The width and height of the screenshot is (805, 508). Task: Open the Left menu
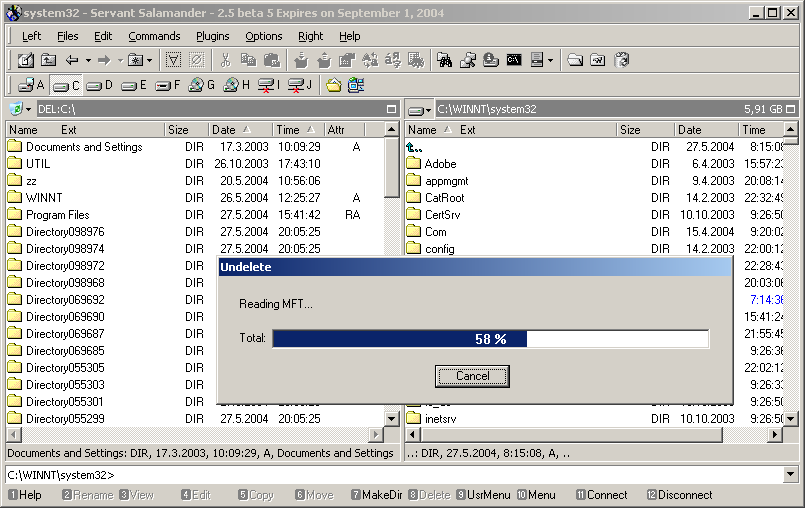click(x=31, y=36)
